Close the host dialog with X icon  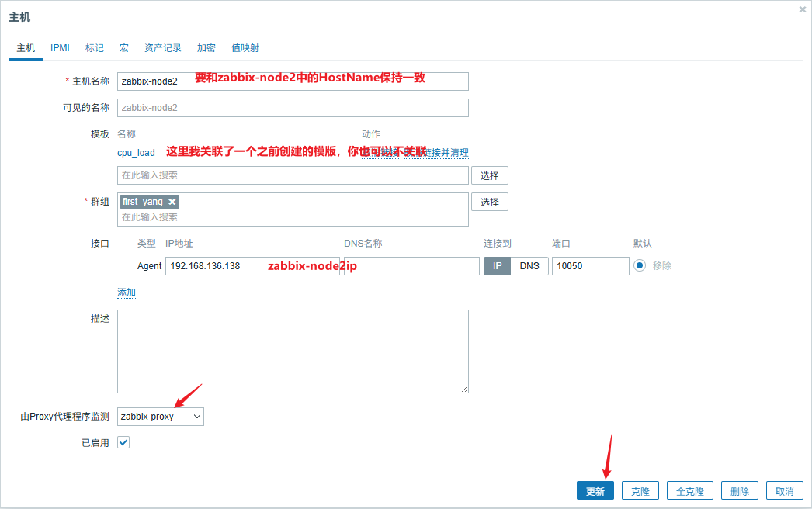[802, 9]
